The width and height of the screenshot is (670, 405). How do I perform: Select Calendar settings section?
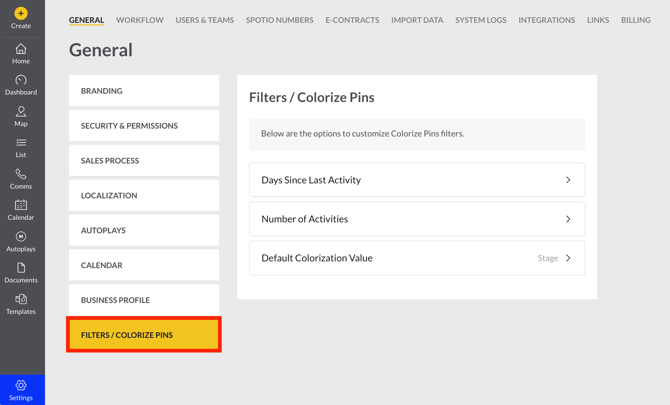(144, 265)
